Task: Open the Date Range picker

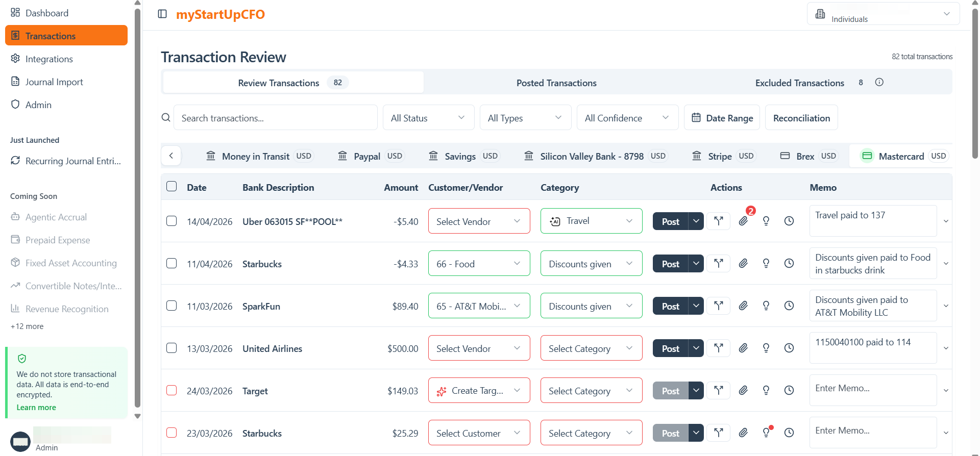Action: coord(722,118)
